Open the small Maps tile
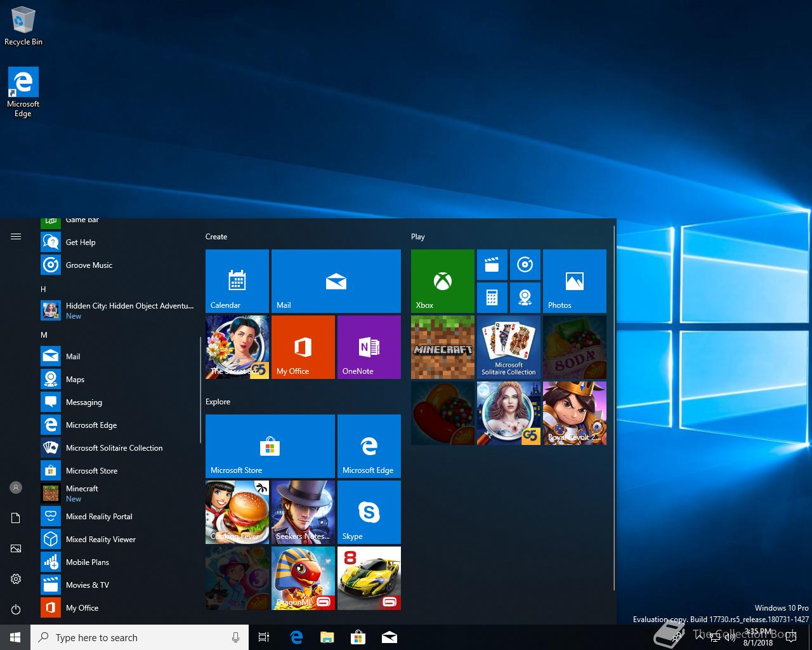Screen dimensions: 812x650 [525, 298]
